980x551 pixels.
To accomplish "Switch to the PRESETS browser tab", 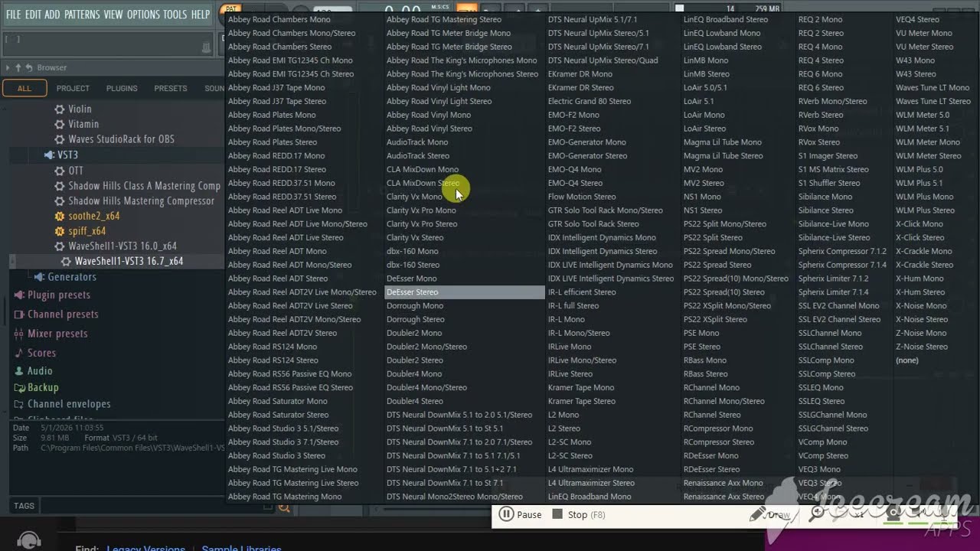I will click(170, 88).
